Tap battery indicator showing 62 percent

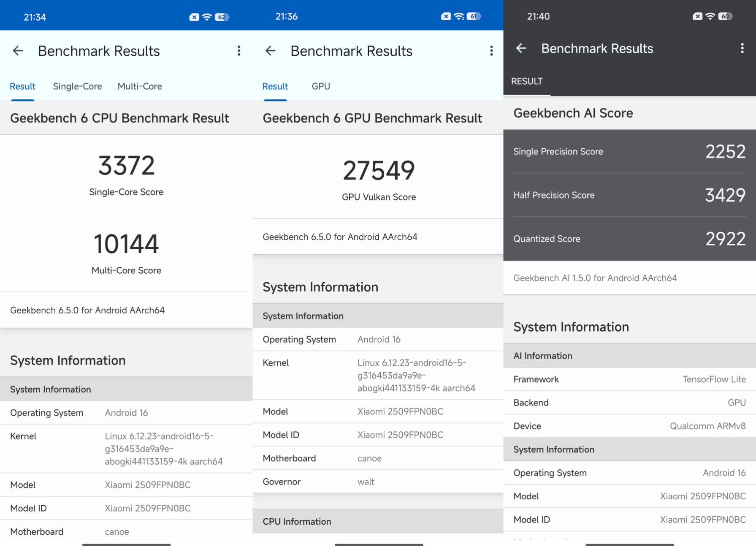[222, 17]
